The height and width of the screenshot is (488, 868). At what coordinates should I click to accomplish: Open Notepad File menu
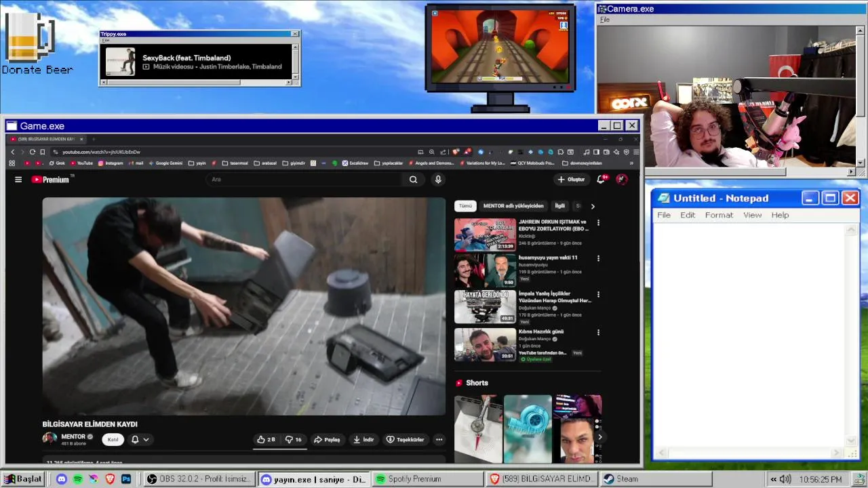[x=664, y=215]
